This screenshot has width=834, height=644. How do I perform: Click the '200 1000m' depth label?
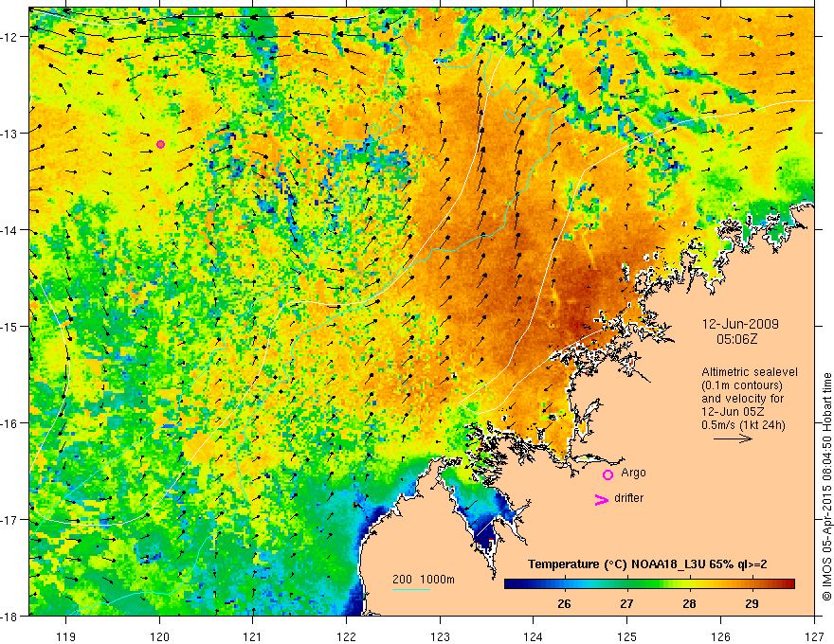424,580
